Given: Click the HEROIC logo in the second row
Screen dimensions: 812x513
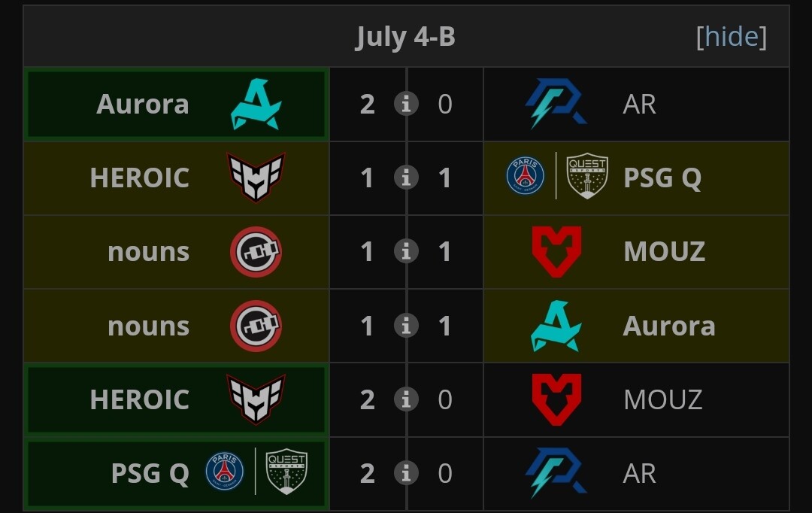Looking at the screenshot, I should coord(256,178).
